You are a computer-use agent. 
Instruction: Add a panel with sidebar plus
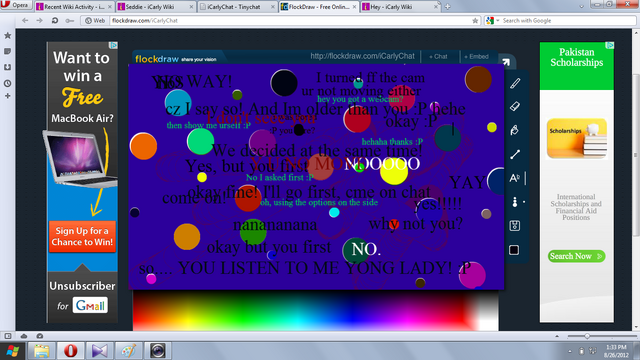[x=8, y=96]
